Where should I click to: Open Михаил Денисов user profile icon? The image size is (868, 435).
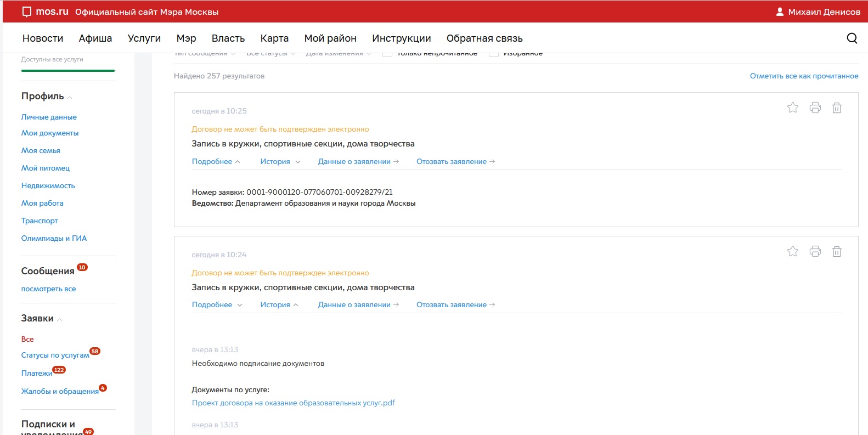[780, 12]
